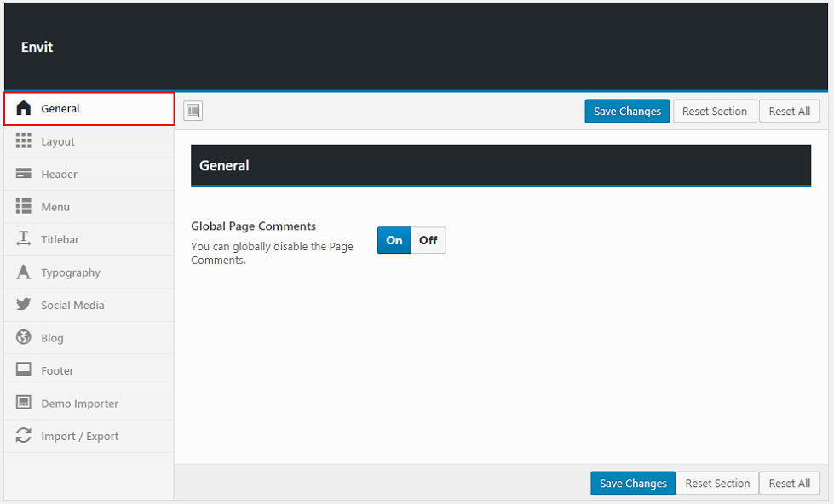Switch to the Demo Importer tab
Viewport: 834px width, 504px height.
(x=79, y=404)
